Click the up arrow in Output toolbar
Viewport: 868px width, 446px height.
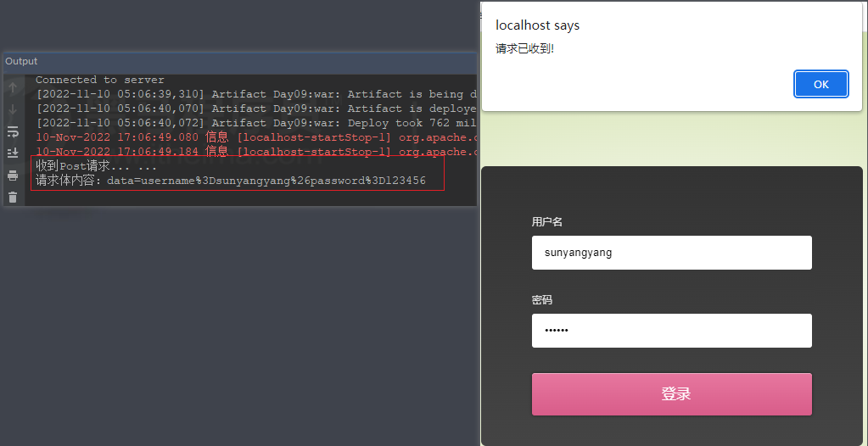click(x=13, y=88)
